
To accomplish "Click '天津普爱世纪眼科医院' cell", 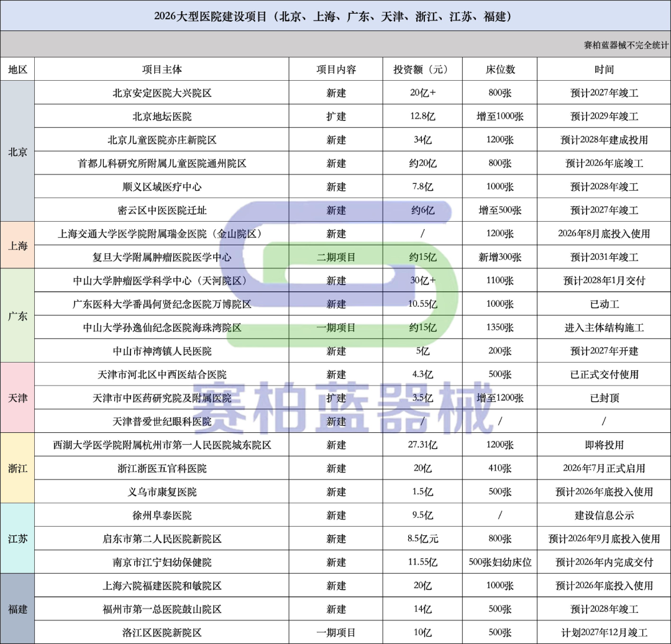I will click(162, 422).
